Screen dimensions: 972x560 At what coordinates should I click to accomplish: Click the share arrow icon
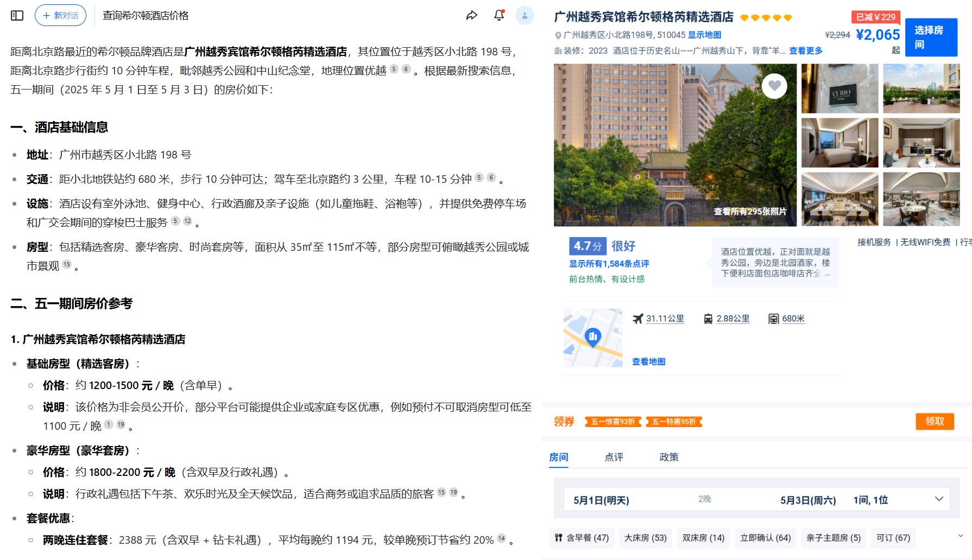[471, 16]
